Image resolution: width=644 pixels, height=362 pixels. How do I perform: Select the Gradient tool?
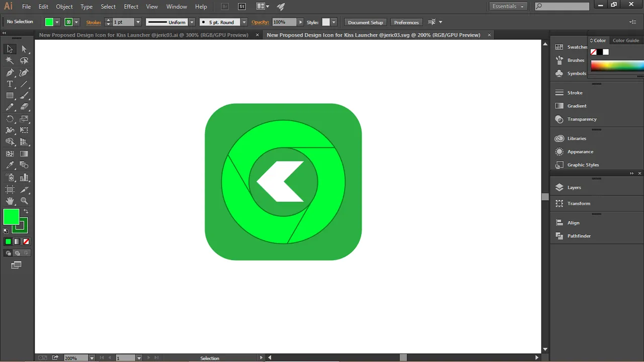[x=24, y=154]
